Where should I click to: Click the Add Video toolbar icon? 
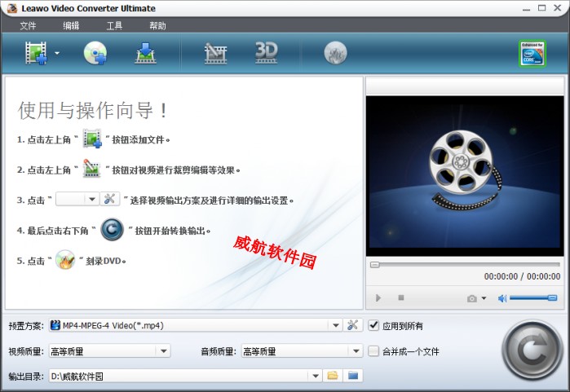36,53
